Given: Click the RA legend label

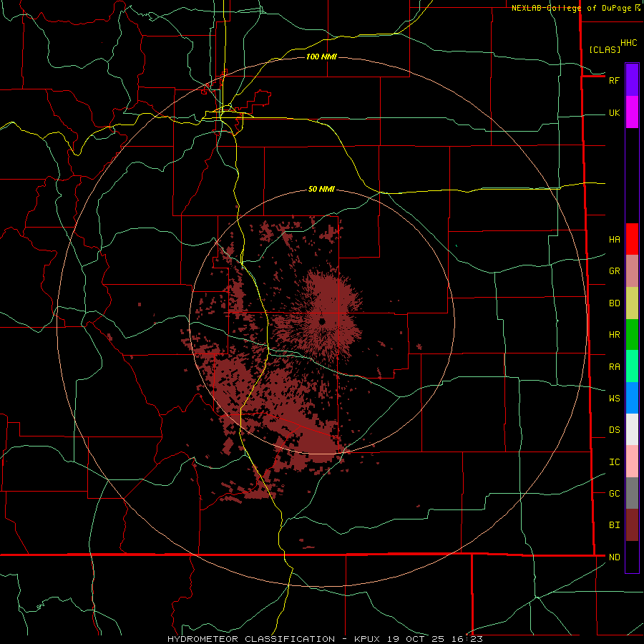Looking at the screenshot, I should [614, 367].
